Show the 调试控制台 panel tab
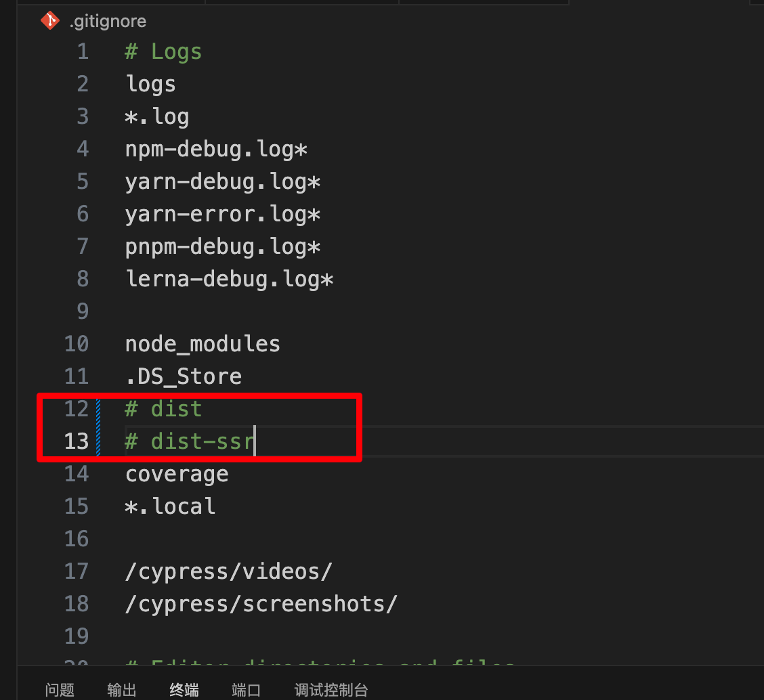 tap(331, 690)
